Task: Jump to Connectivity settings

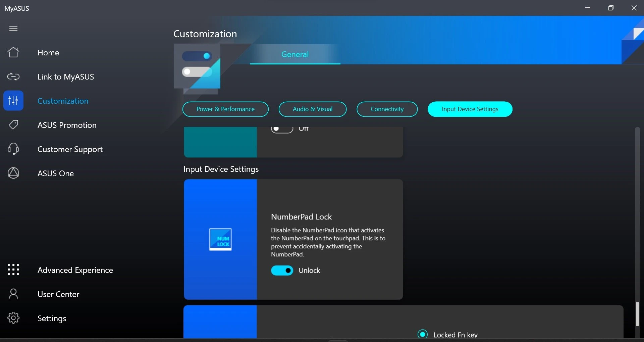Action: point(387,109)
